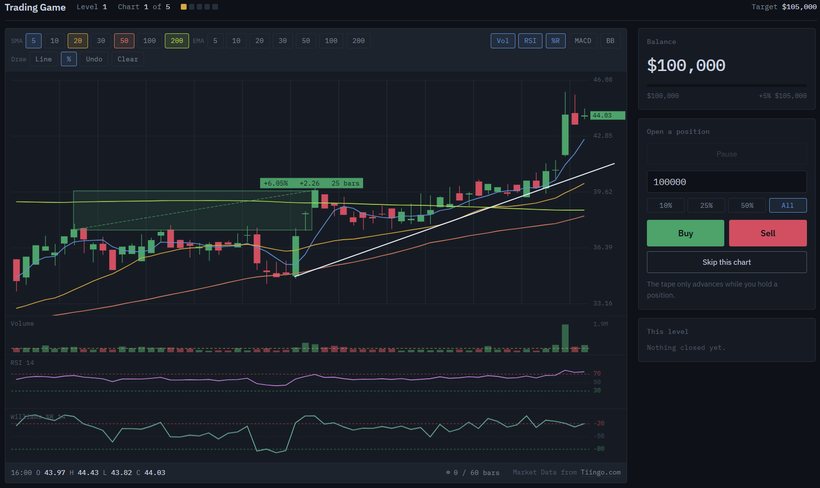Screen dimensions: 820x488
Task: Click the Trading Game title
Action: [35, 7]
